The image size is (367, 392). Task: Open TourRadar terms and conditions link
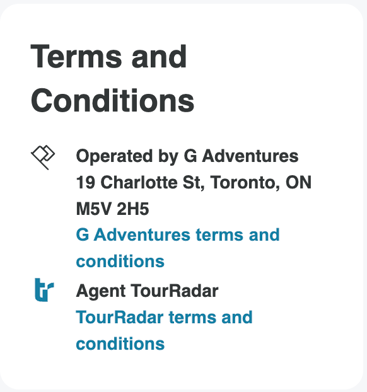click(x=164, y=331)
